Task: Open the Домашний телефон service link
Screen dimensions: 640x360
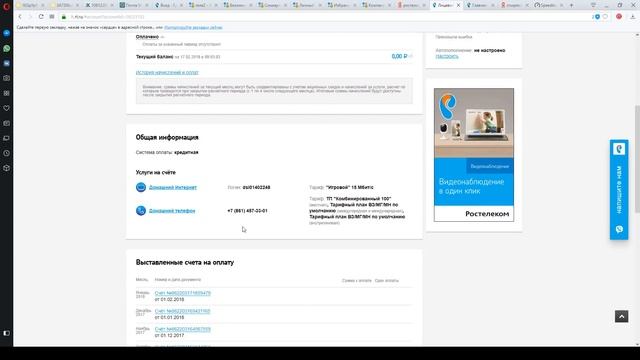Action: click(x=172, y=211)
